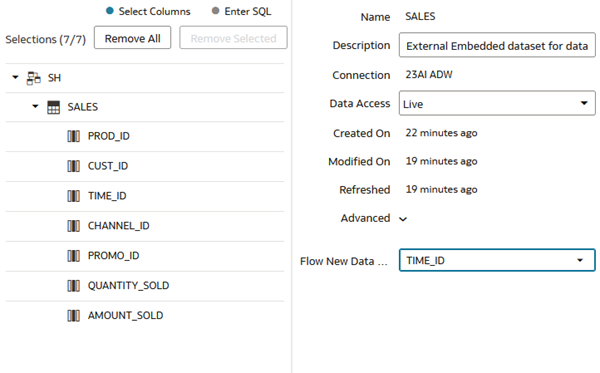This screenshot has height=373, width=600.
Task: Click the Data Access label
Action: pos(360,103)
